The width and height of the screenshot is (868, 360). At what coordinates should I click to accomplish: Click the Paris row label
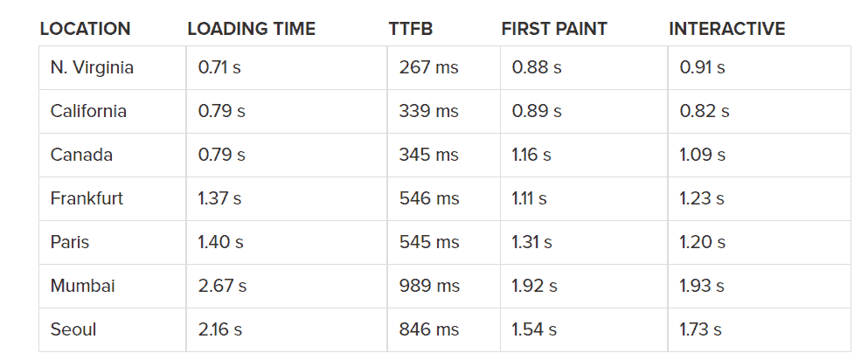pyautogui.click(x=70, y=242)
